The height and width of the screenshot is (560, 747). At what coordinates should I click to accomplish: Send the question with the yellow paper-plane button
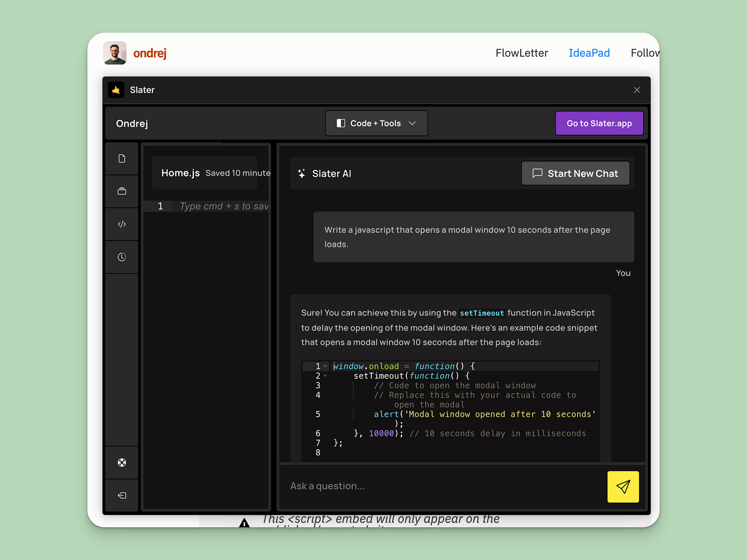coord(623,487)
